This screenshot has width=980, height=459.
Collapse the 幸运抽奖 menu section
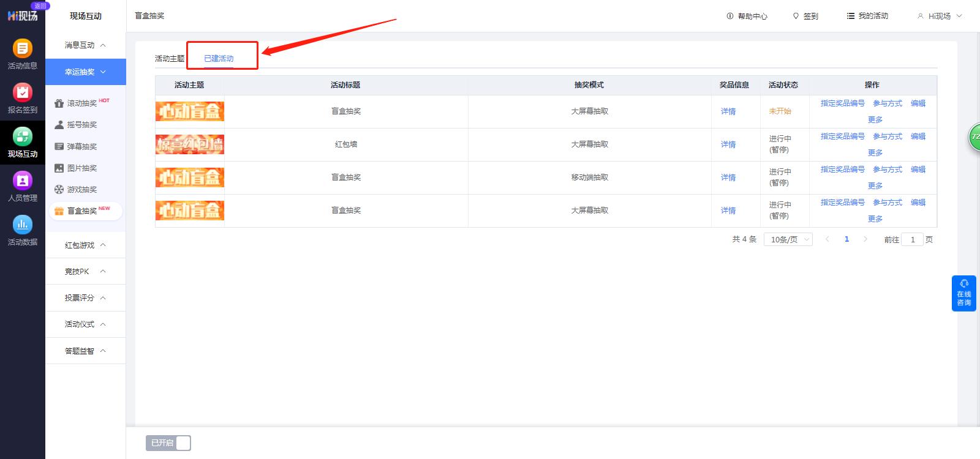(86, 72)
